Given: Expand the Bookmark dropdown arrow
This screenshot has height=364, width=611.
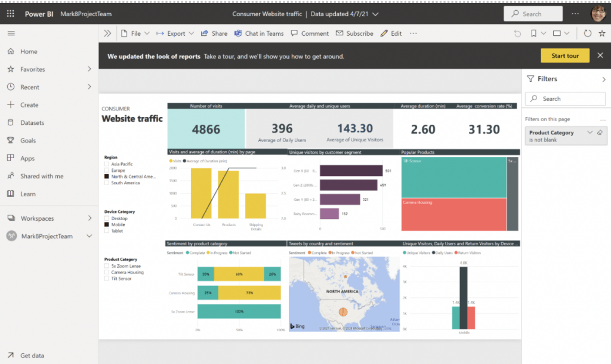Looking at the screenshot, I should (x=543, y=33).
